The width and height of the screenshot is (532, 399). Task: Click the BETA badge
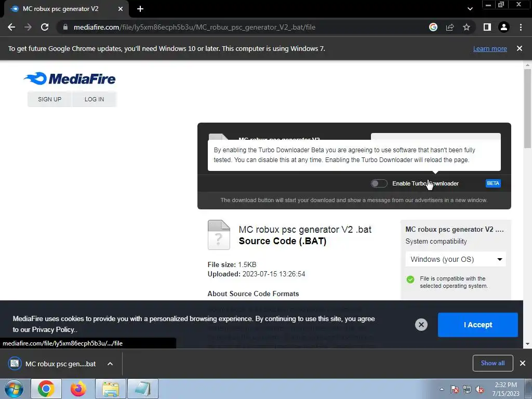coord(493,183)
